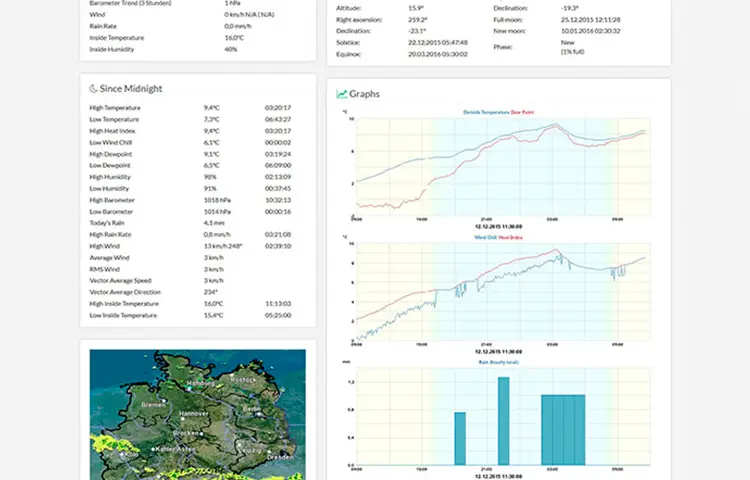
Task: Click the 'Altitude:' label
Action: pos(349,8)
